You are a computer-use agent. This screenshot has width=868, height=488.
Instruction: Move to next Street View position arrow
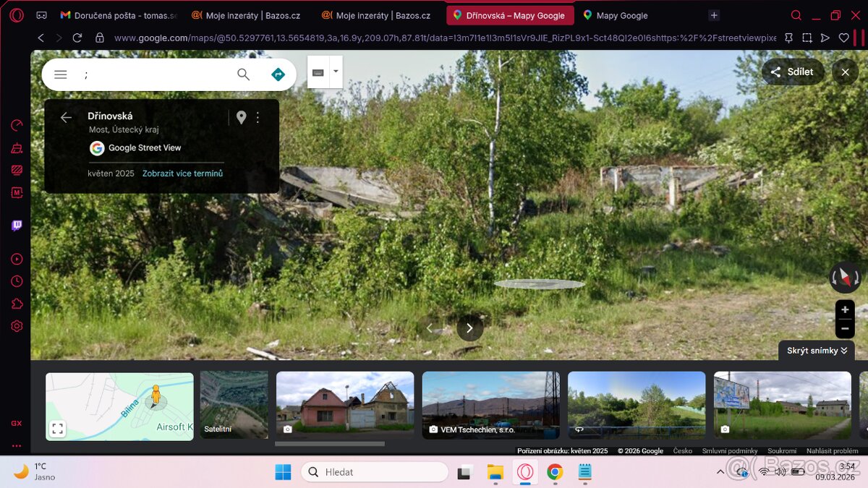point(469,328)
